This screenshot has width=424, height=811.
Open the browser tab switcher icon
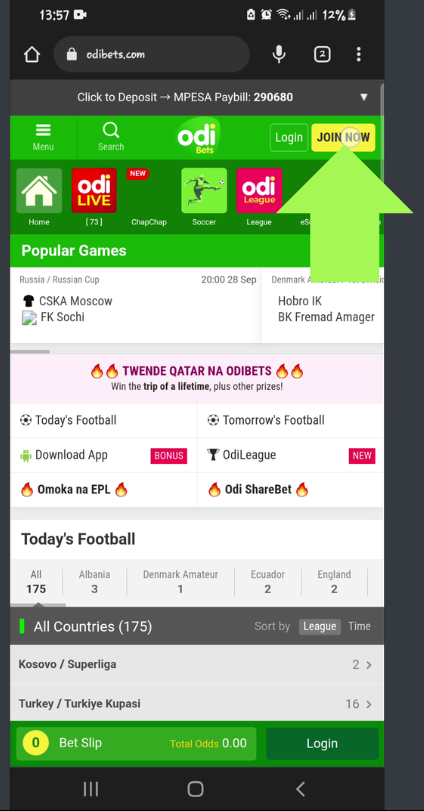322,54
